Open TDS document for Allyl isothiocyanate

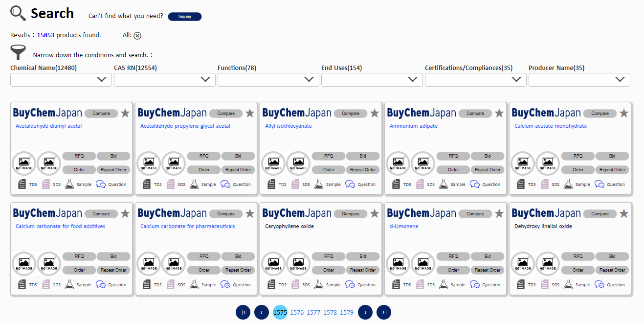271,185
